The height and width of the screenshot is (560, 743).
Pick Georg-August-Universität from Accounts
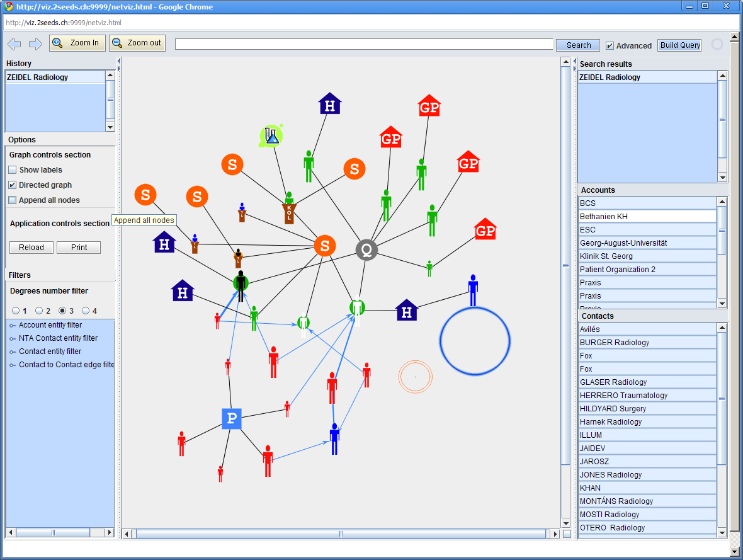[647, 243]
